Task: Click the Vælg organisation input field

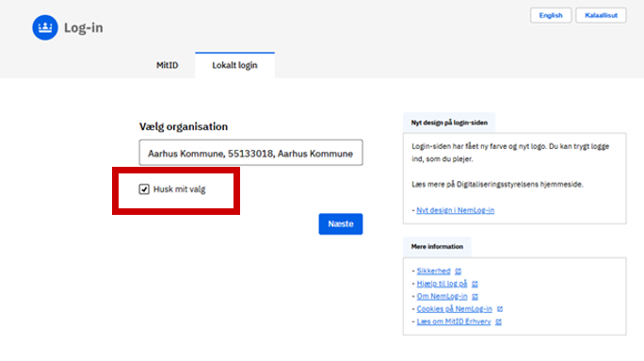Action: pyautogui.click(x=250, y=153)
